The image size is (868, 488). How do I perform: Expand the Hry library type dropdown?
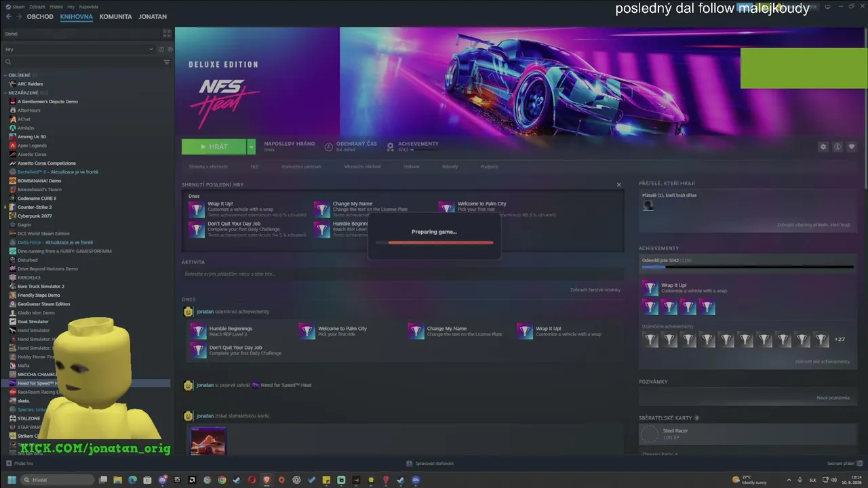[79, 49]
